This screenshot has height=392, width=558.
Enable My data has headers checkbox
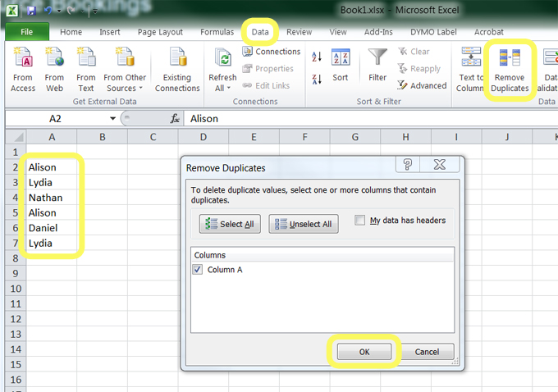coord(360,221)
